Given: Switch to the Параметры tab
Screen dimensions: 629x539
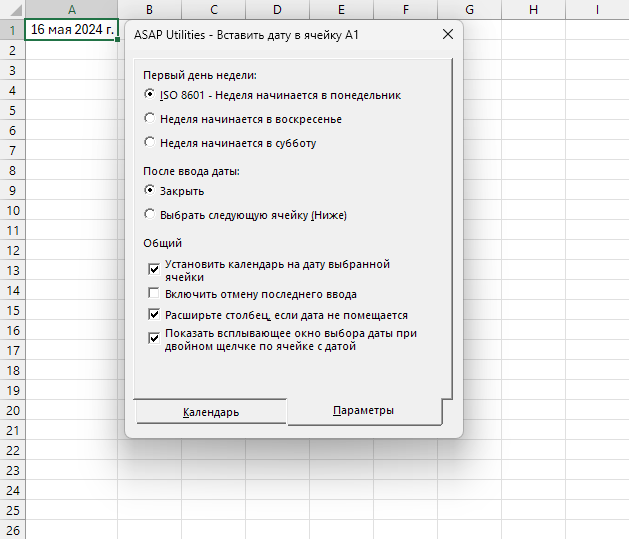Looking at the screenshot, I should [363, 411].
